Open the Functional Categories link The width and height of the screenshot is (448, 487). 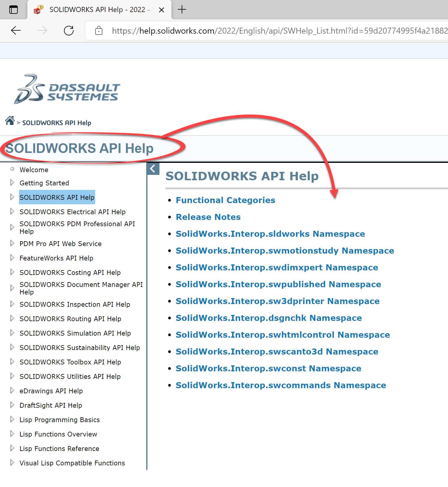tap(226, 200)
